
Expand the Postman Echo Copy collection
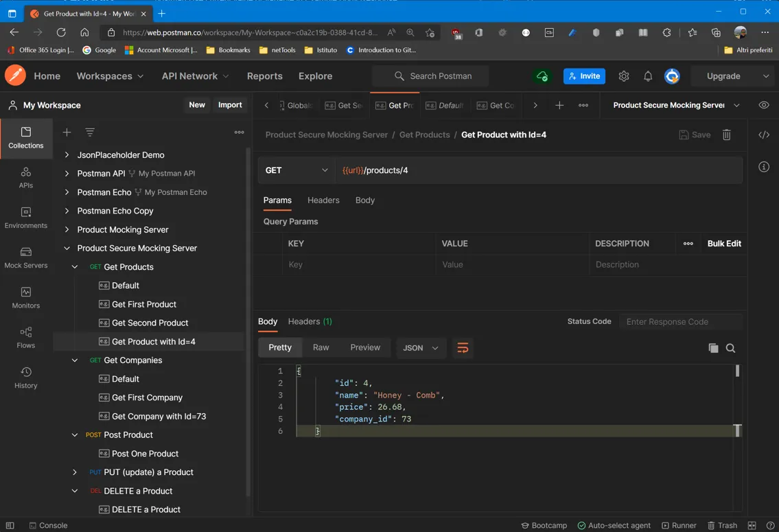67,211
